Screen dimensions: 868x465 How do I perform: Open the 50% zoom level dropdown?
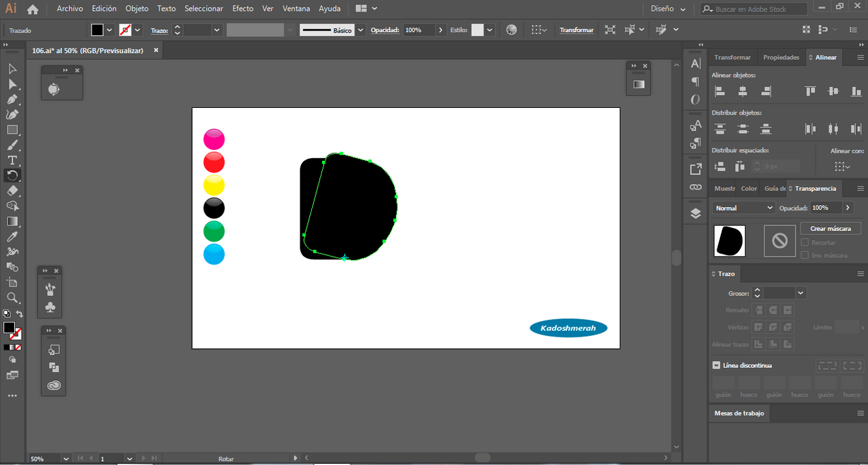(x=66, y=459)
